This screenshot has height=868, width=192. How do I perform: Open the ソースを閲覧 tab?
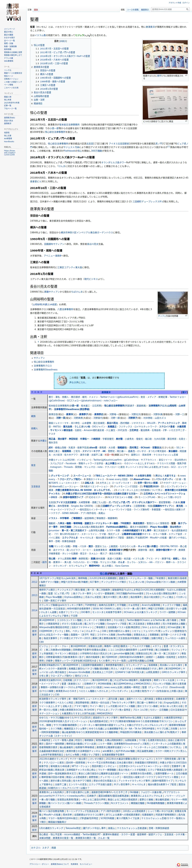point(133,10)
